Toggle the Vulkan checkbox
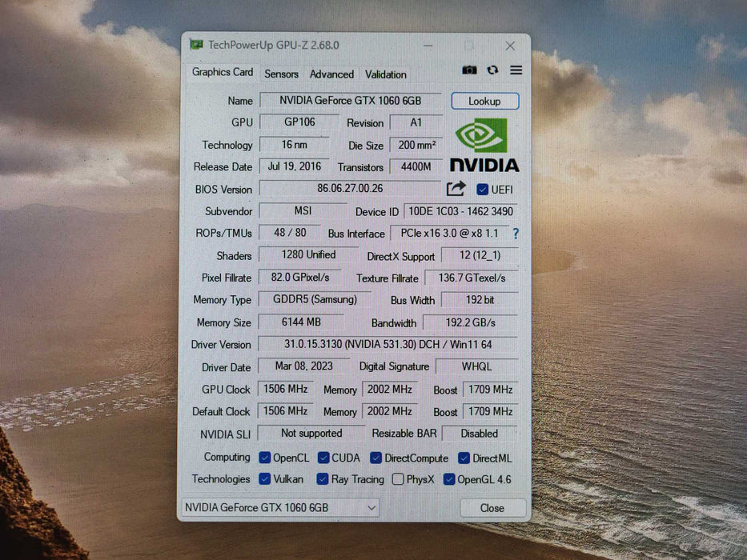This screenshot has height=560, width=747. pos(264,479)
